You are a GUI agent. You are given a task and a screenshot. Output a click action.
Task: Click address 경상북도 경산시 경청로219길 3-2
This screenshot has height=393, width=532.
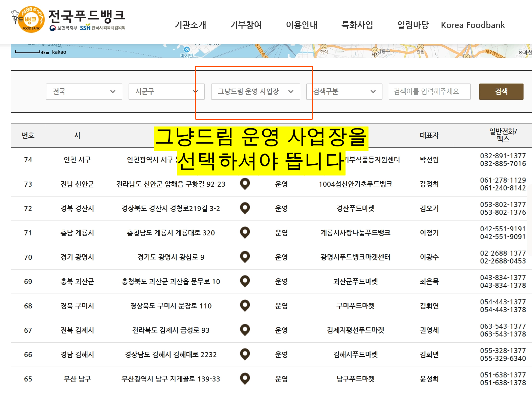[x=171, y=208]
